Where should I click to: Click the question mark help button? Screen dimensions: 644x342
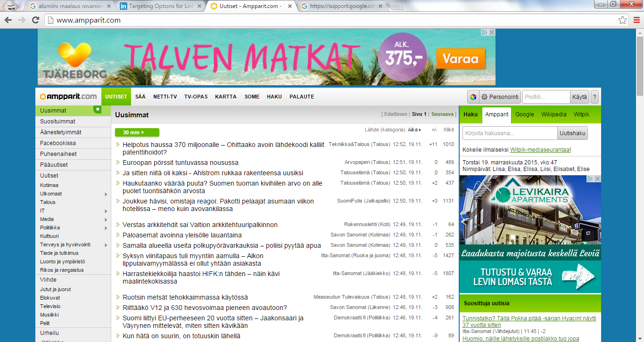tap(594, 97)
